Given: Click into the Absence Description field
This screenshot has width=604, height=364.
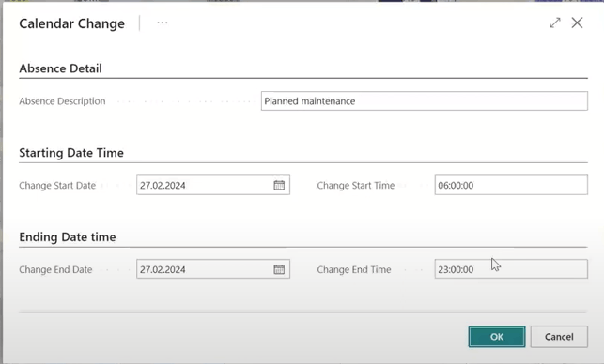Looking at the screenshot, I should (x=424, y=100).
